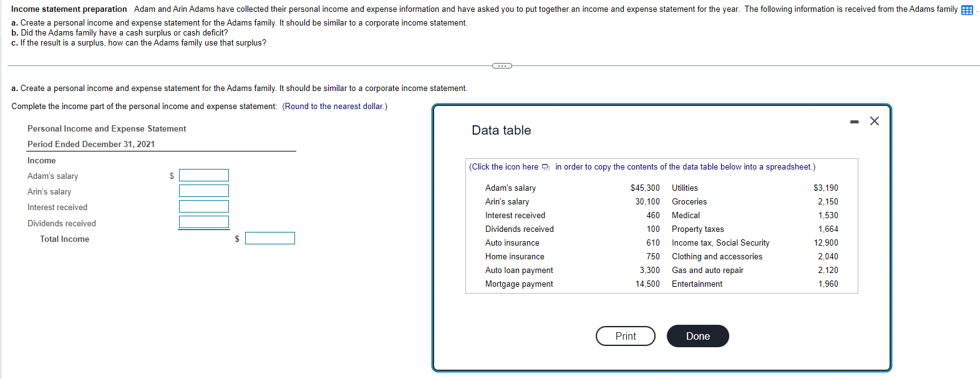The width and height of the screenshot is (980, 379).
Task: Click the Personal Income and Expense Statement header
Action: [106, 128]
